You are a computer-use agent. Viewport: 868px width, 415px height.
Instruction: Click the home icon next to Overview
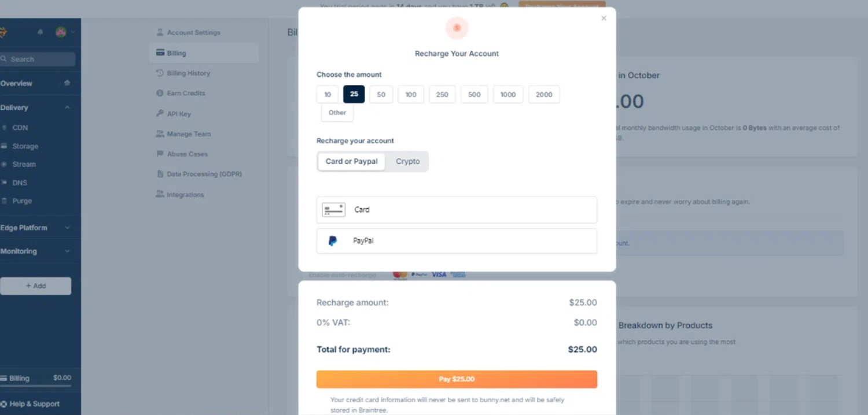point(67,83)
